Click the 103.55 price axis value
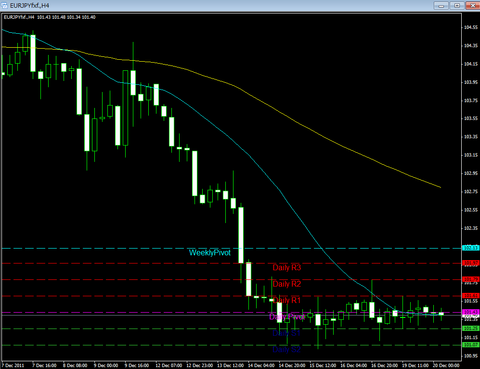 click(x=471, y=118)
